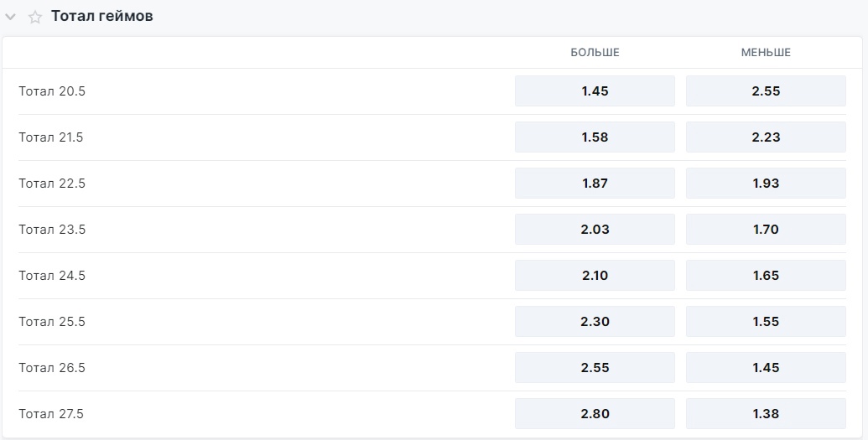Click Меньше 1.65 in Тотал 24.5 row
Image resolution: width=868 pixels, height=440 pixels.
[x=766, y=276]
